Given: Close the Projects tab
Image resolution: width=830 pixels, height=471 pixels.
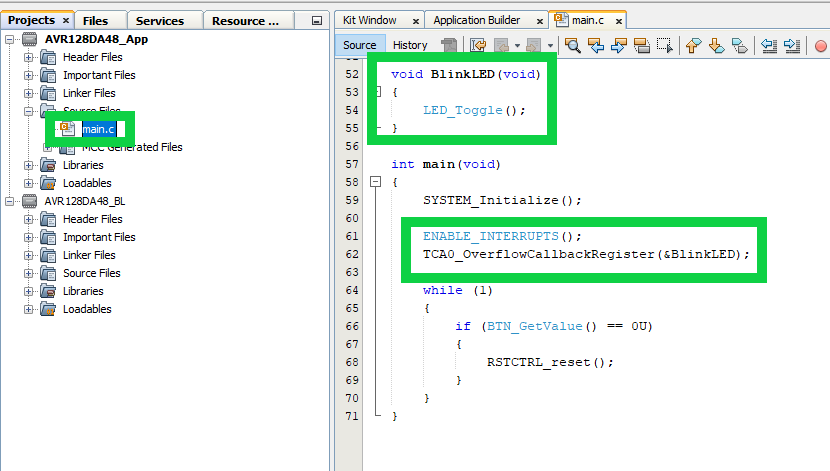Looking at the screenshot, I should [x=66, y=20].
